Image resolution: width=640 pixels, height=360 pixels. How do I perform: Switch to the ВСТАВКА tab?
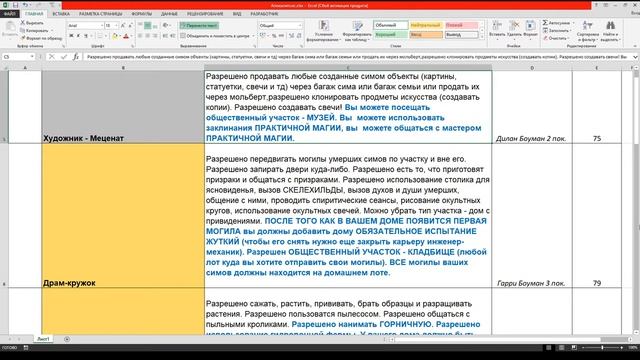(61, 14)
